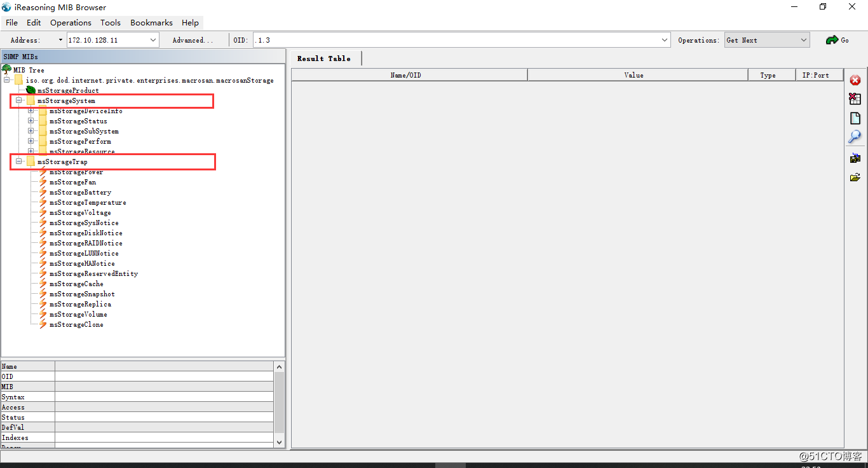The width and height of the screenshot is (868, 468).
Task: Open the Tools menu
Action: [x=110, y=22]
